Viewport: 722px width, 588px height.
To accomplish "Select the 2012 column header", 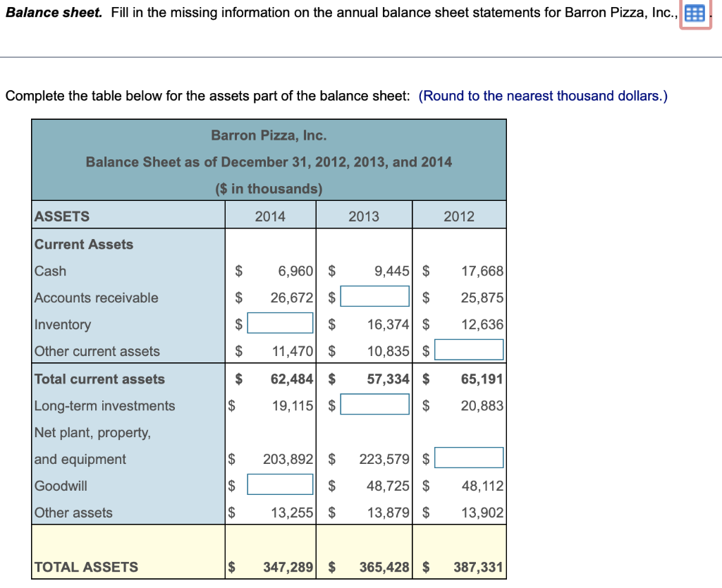I will 459,214.
